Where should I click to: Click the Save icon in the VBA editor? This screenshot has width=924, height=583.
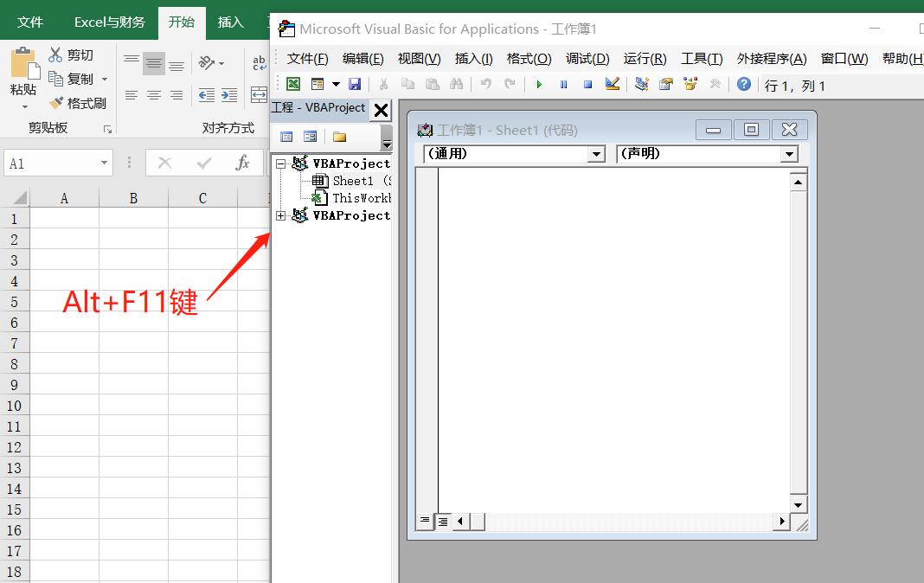pos(355,84)
